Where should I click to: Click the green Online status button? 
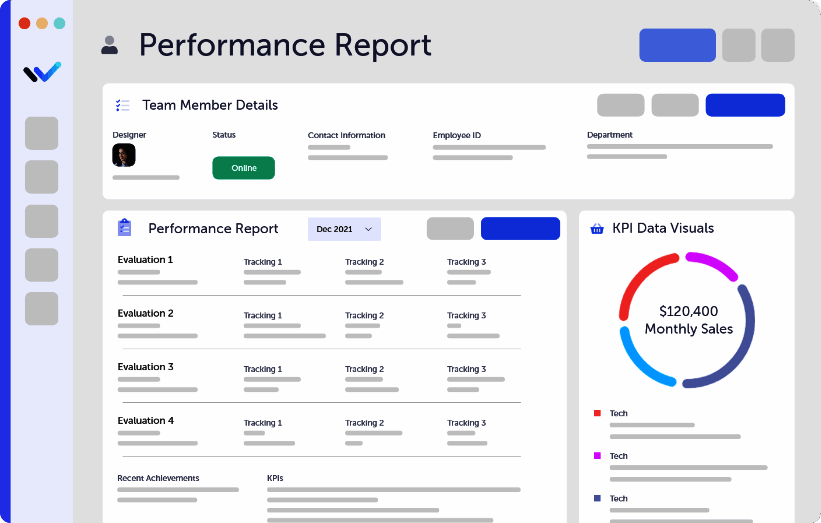243,168
